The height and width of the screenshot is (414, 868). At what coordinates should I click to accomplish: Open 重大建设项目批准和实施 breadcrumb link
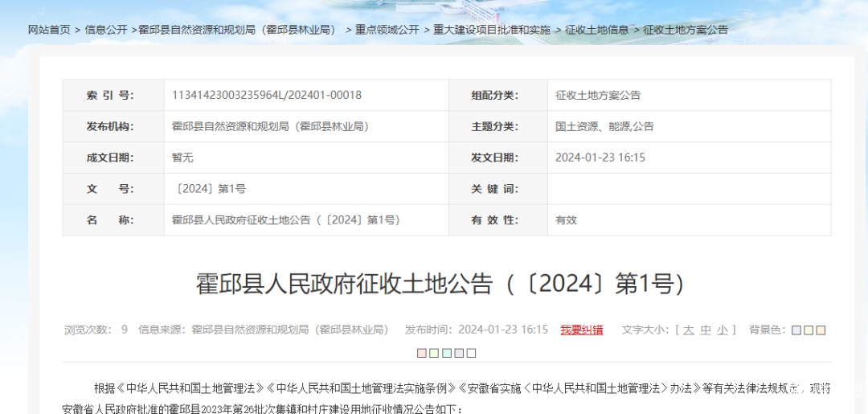492,30
